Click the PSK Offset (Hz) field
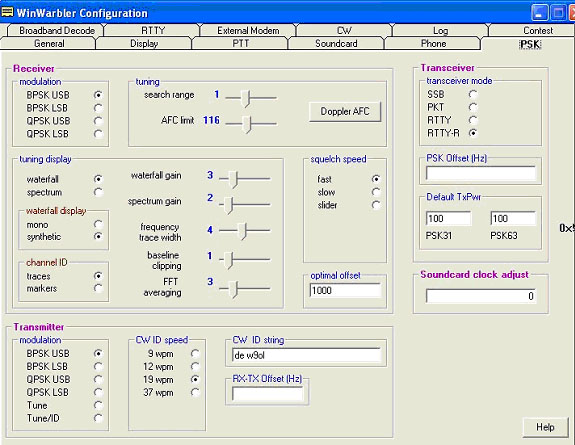The width and height of the screenshot is (575, 445). (481, 173)
